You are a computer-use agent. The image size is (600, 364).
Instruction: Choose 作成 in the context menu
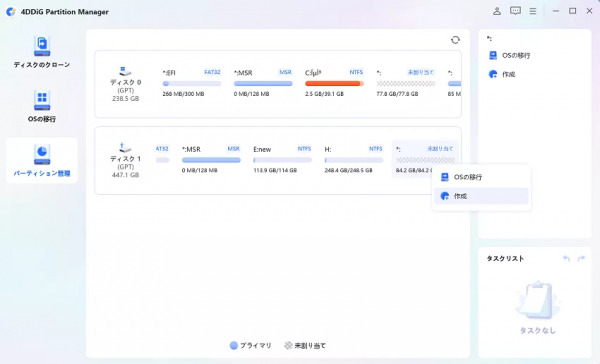(x=481, y=196)
